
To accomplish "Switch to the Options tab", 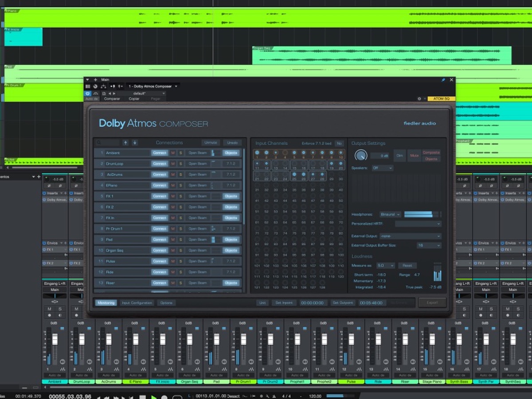I will pos(166,303).
